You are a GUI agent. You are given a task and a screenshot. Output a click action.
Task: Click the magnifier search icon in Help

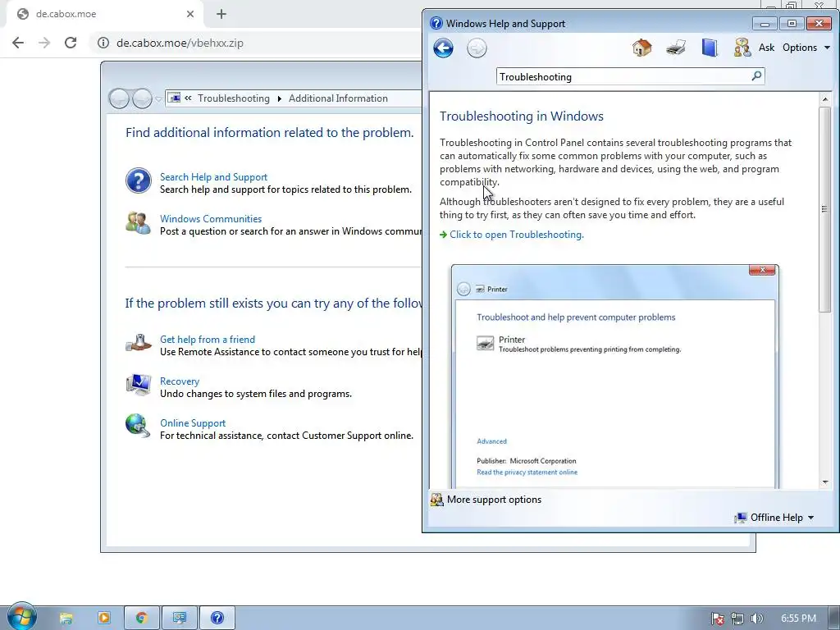(x=756, y=76)
